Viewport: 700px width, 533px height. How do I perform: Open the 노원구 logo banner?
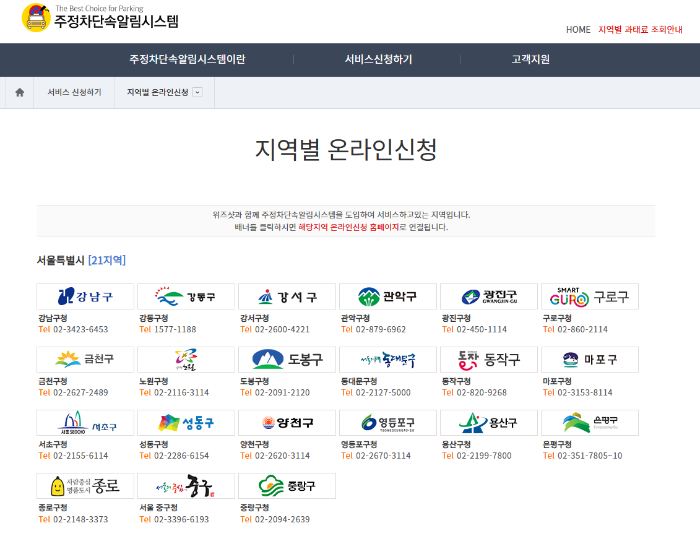pos(186,359)
